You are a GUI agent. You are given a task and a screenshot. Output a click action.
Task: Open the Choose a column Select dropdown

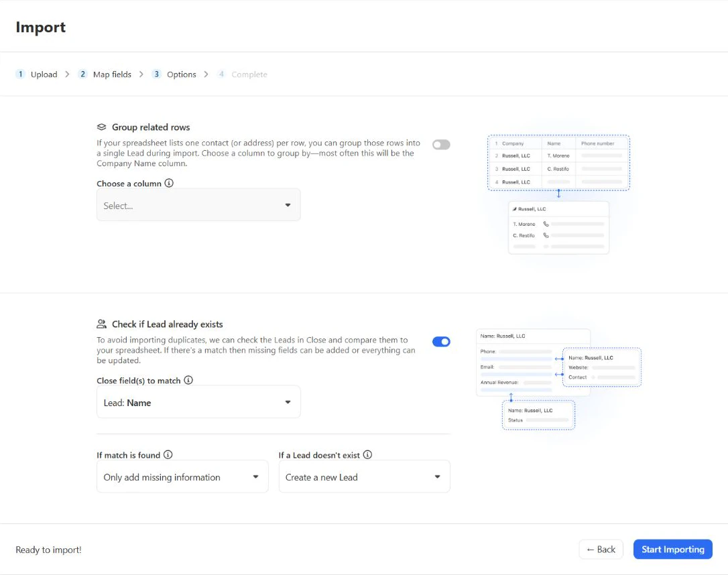click(198, 205)
